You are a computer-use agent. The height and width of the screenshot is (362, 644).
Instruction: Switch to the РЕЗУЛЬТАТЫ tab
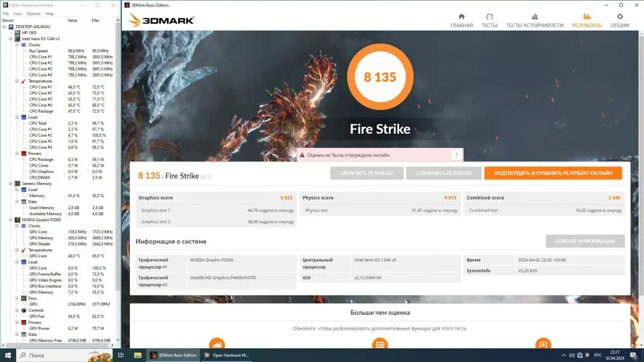587,20
